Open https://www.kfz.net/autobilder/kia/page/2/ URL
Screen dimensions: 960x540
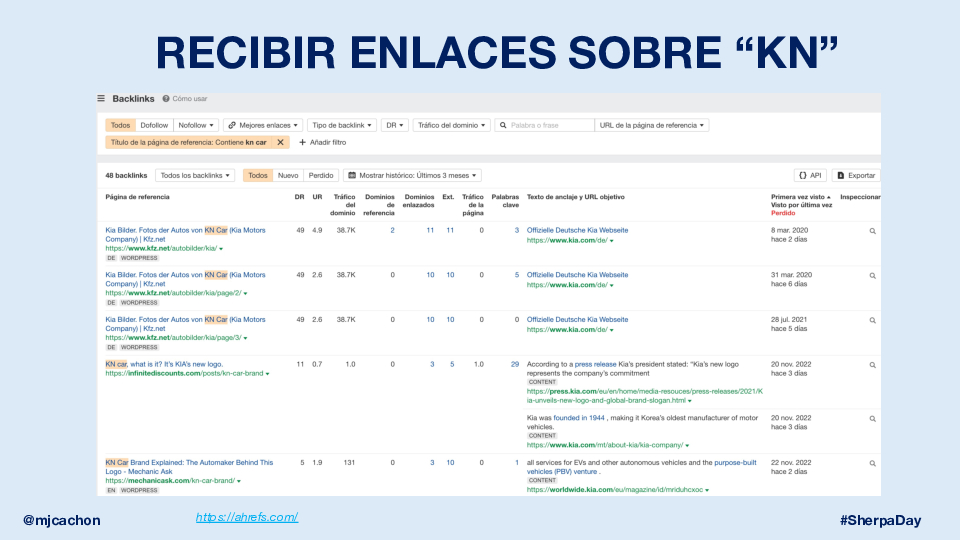pyautogui.click(x=173, y=293)
